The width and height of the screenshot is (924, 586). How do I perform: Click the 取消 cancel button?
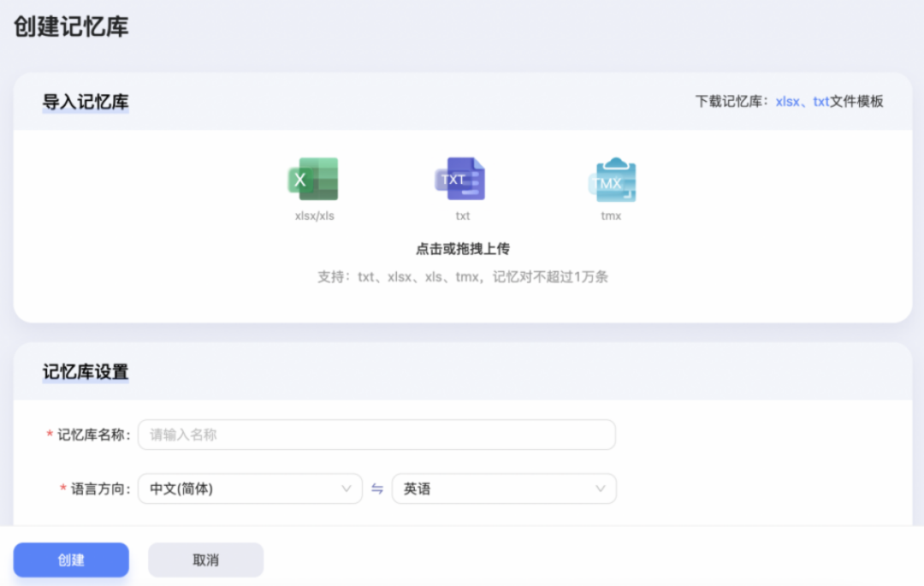tap(205, 559)
